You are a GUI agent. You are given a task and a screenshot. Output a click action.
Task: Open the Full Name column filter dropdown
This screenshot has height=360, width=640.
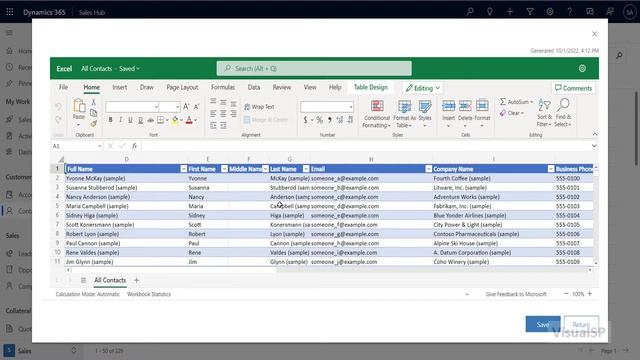pos(183,169)
